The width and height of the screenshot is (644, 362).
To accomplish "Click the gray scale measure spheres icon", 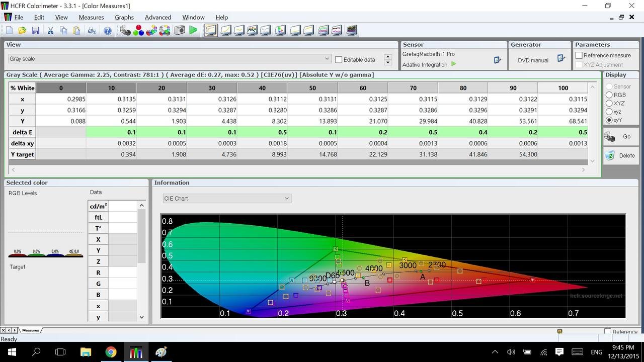I will 125,31.
